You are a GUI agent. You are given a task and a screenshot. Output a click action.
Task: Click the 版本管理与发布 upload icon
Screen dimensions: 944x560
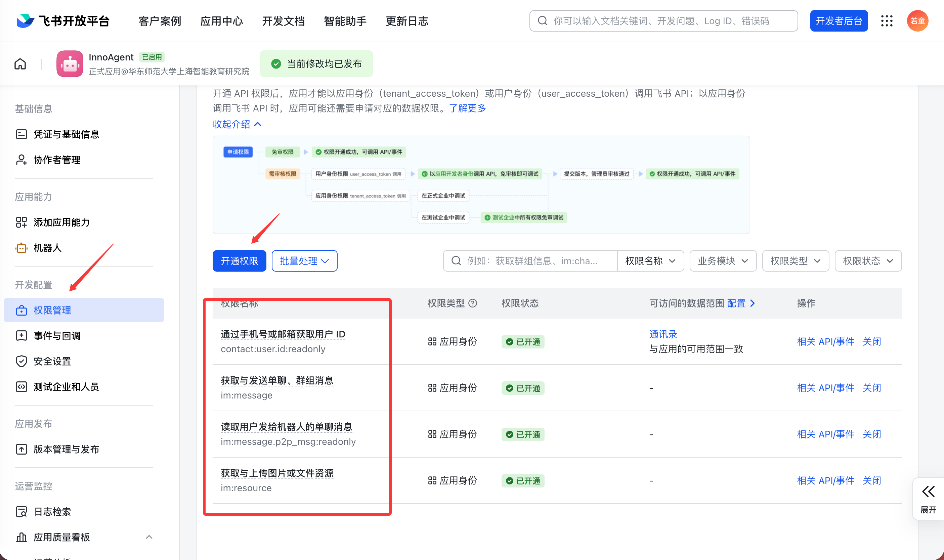[22, 450]
